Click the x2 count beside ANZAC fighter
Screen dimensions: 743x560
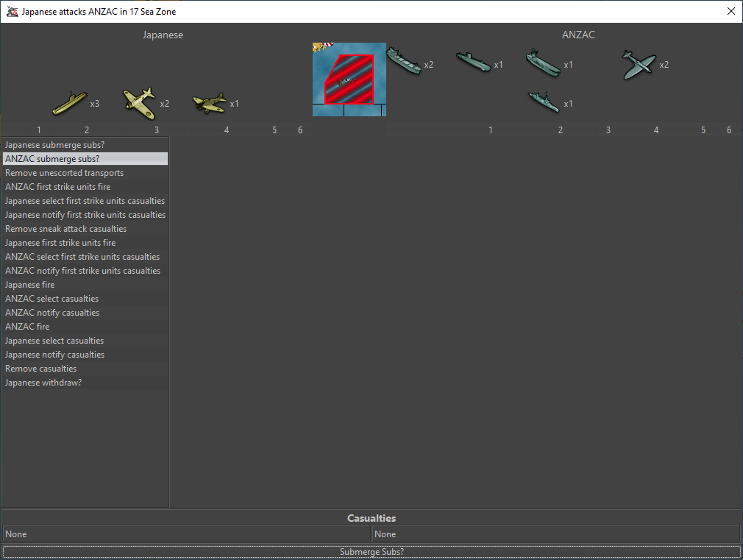click(664, 65)
